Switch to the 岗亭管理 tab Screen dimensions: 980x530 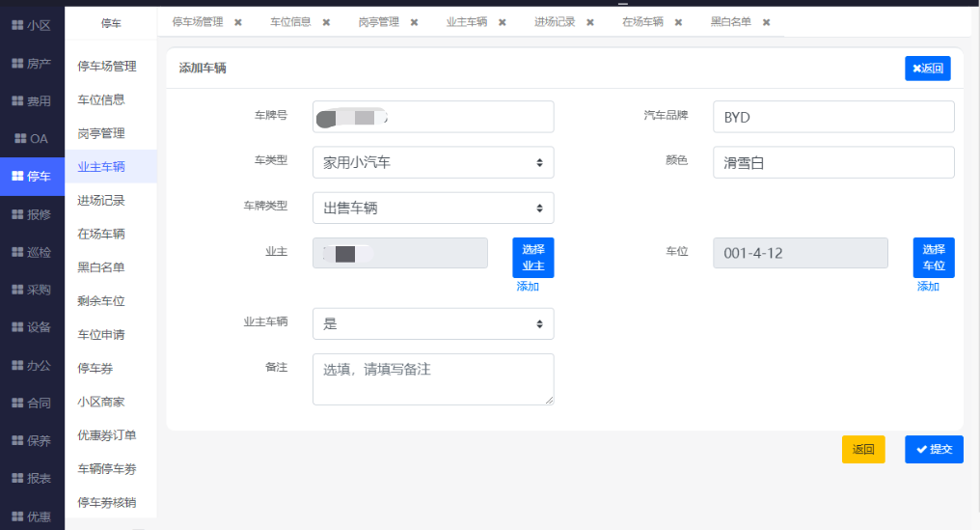coord(379,22)
